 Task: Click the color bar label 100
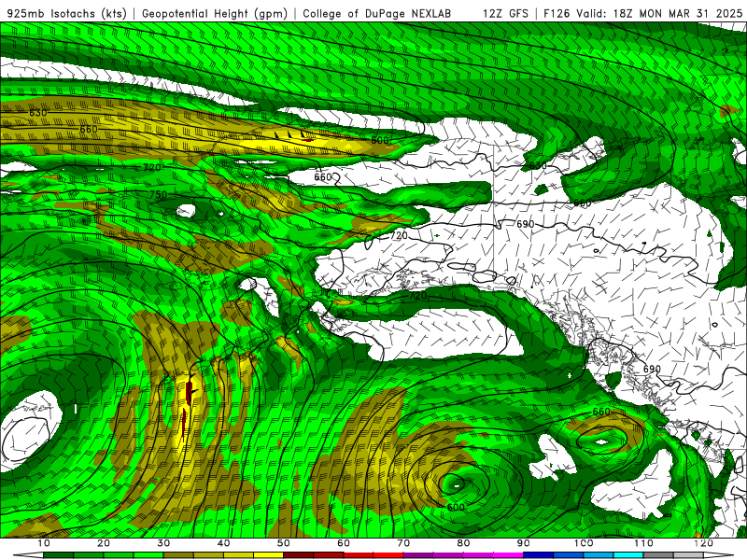[583, 543]
